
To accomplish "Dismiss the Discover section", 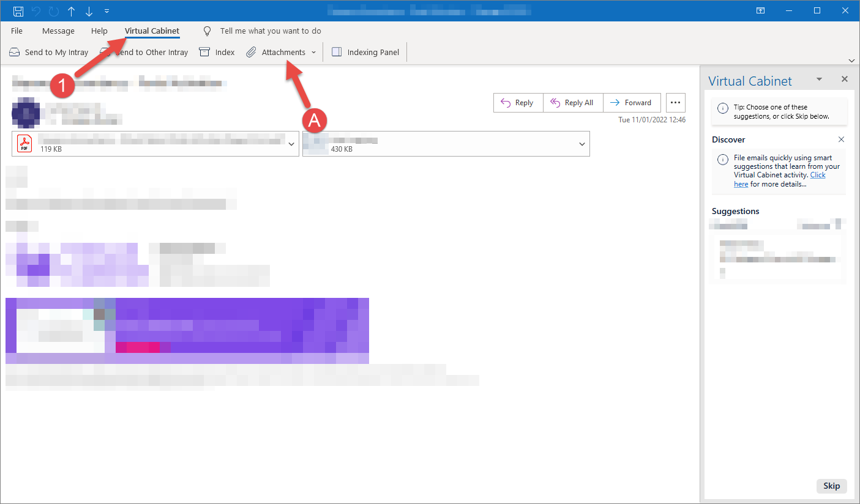I will point(841,139).
